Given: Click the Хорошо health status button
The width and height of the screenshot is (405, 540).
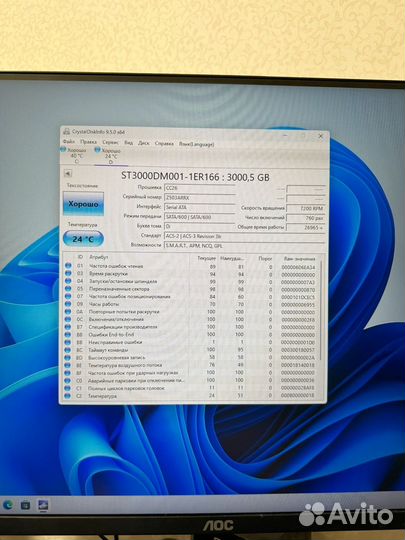Looking at the screenshot, I should tap(83, 204).
